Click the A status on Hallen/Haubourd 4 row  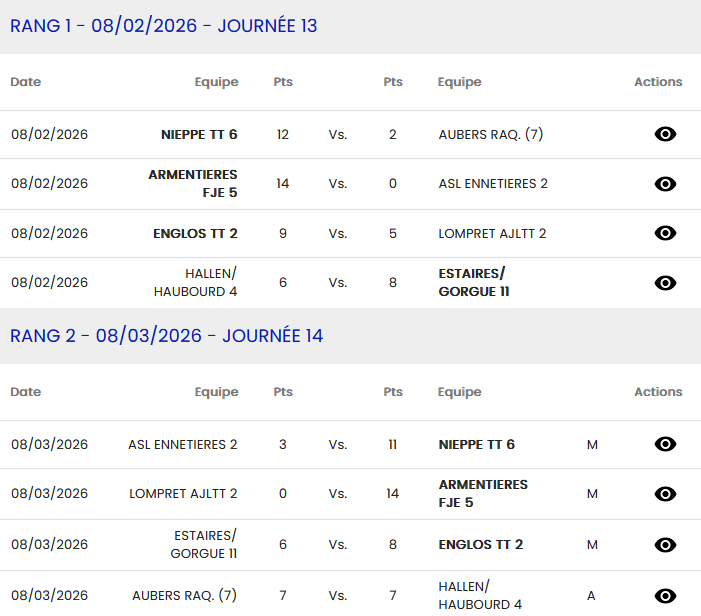coord(591,596)
